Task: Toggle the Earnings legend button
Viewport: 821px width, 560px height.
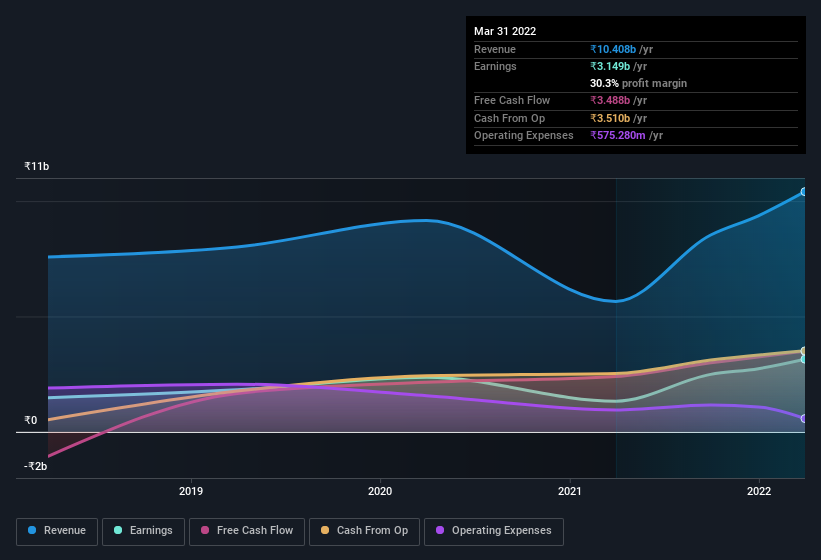Action: pyautogui.click(x=143, y=531)
